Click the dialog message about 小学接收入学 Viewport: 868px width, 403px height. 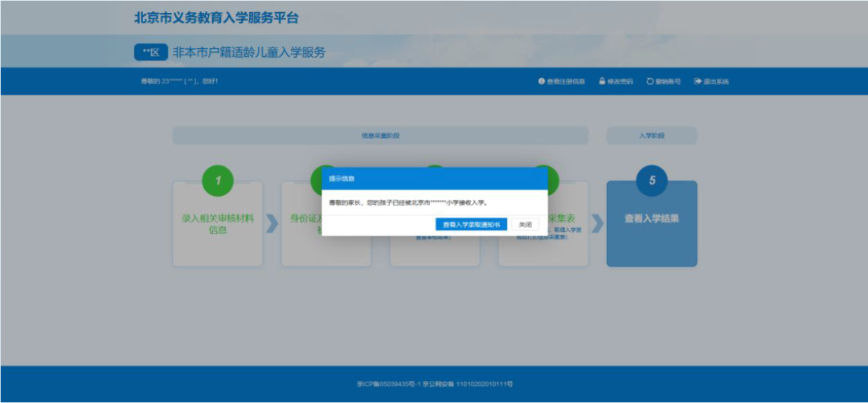(408, 203)
